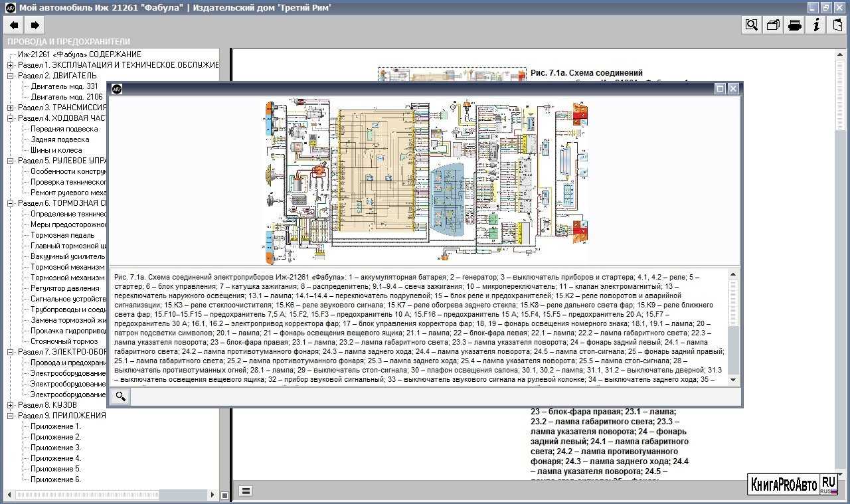The width and height of the screenshot is (850, 504).
Task: Open Замена тормозной жидкости entry
Action: point(68,320)
